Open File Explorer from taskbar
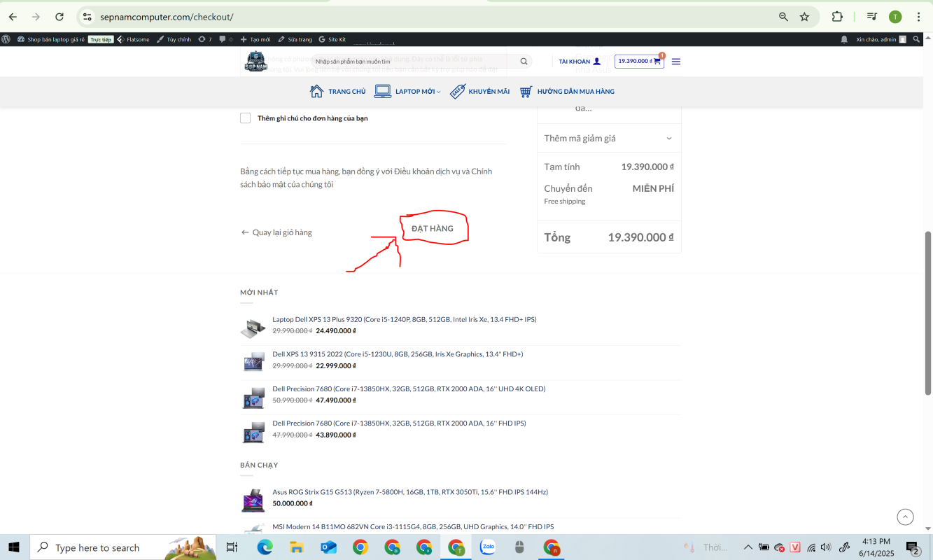933x560 pixels. coord(296,547)
